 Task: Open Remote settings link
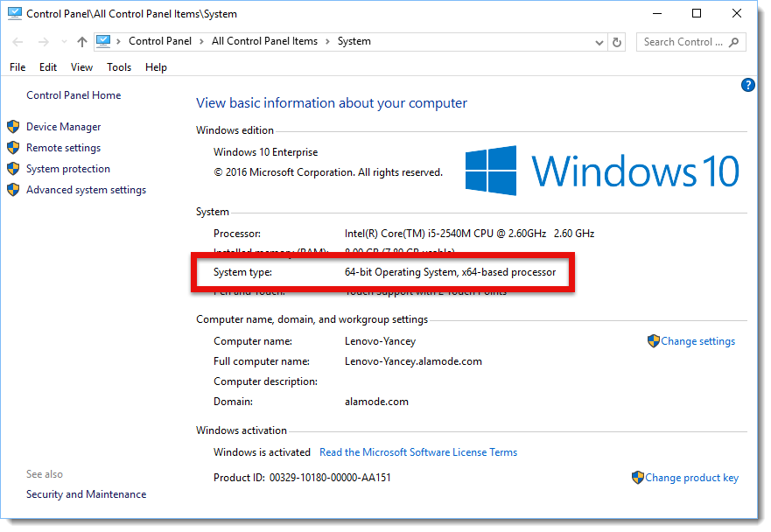63,148
